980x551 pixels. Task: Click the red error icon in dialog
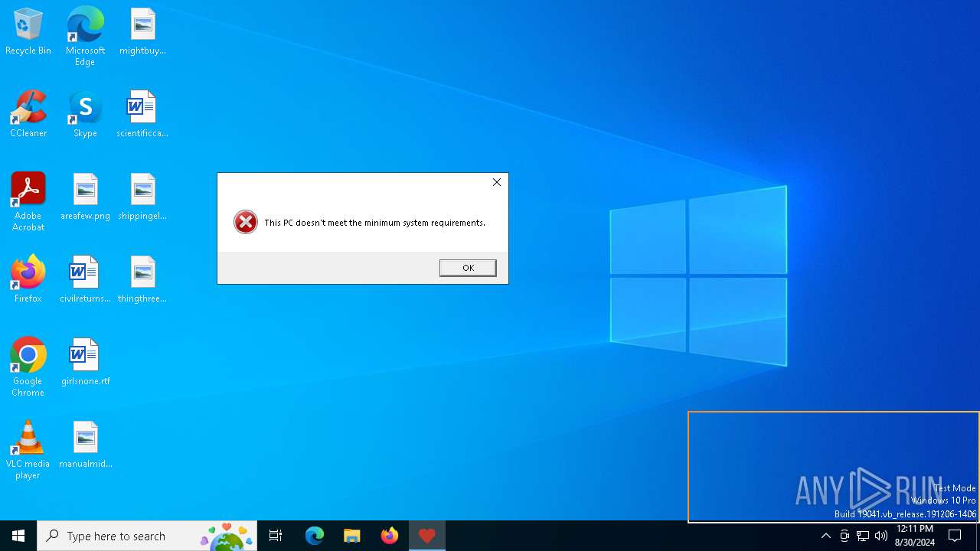tap(246, 222)
